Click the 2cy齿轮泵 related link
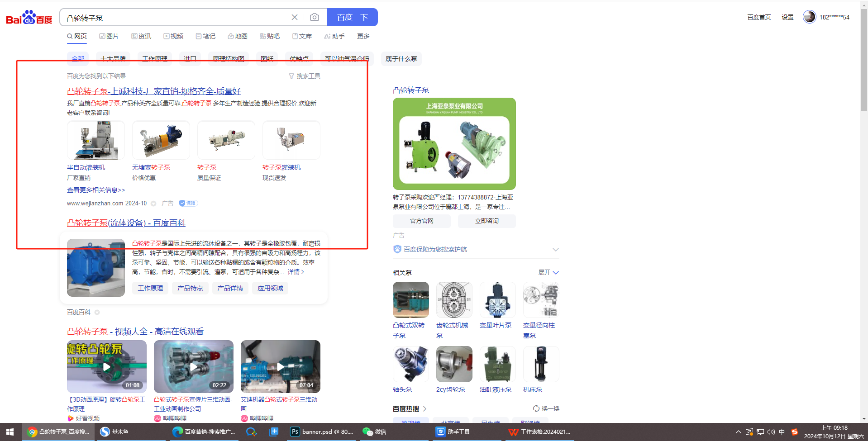Image resolution: width=868 pixels, height=441 pixels. point(451,389)
